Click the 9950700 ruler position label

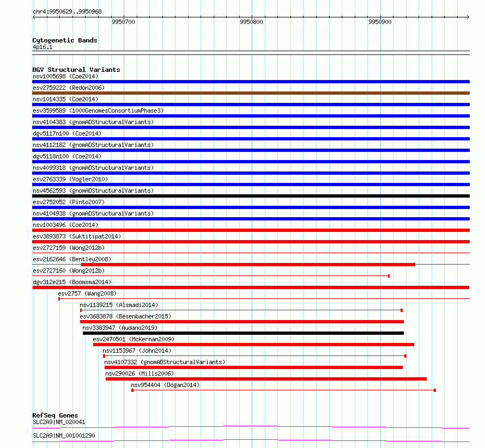tap(123, 22)
